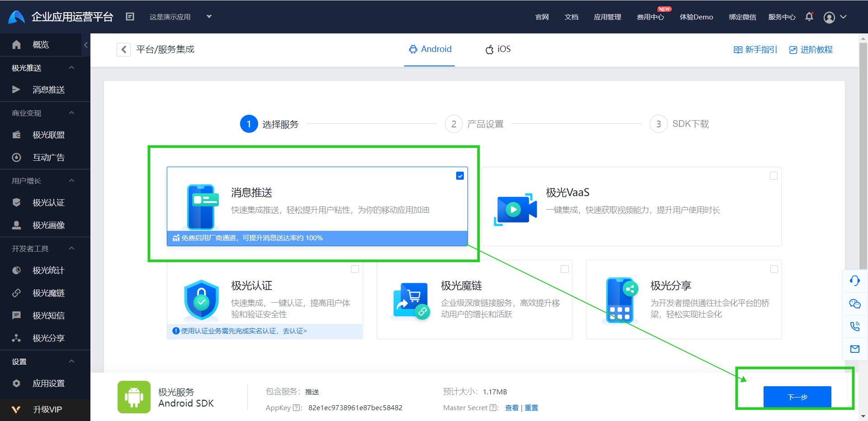This screenshot has width=868, height=421.
Task: Click step 1 选择服务
Action: click(269, 124)
